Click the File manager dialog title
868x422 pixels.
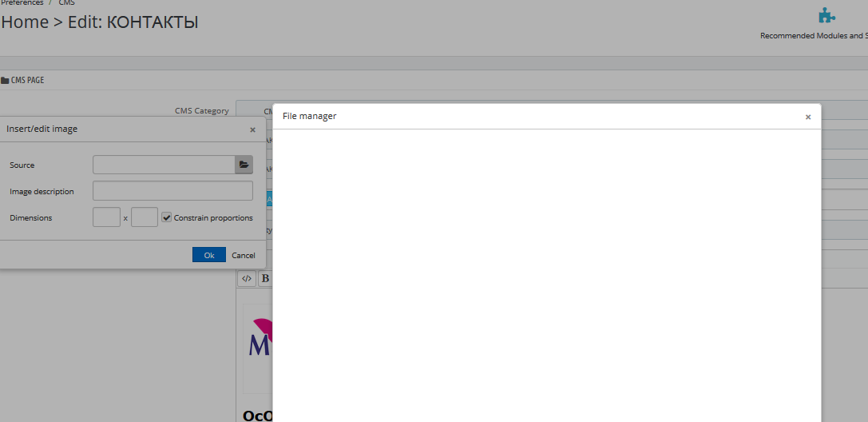310,116
